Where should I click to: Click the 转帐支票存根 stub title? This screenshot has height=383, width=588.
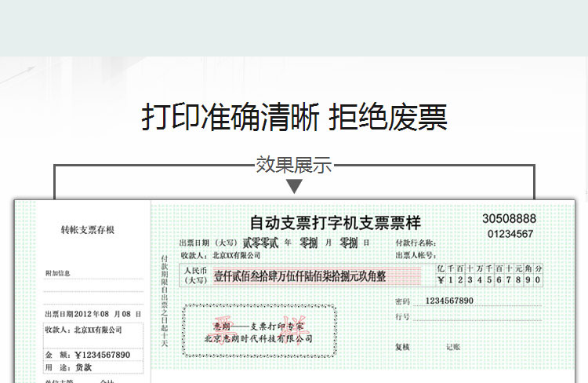(88, 230)
